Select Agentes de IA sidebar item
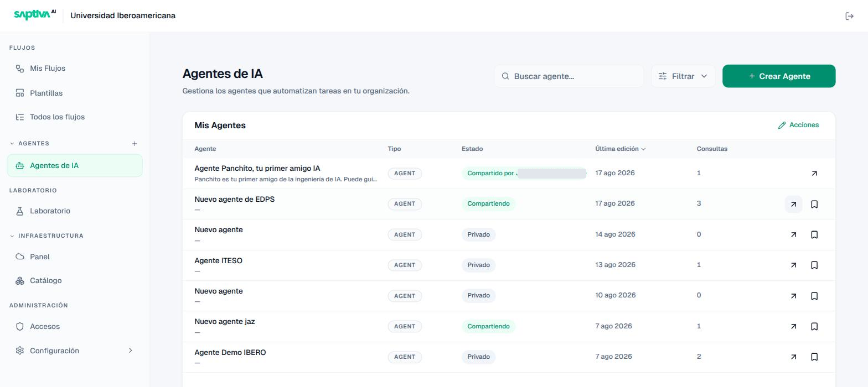This screenshot has height=387, width=868. (74, 166)
